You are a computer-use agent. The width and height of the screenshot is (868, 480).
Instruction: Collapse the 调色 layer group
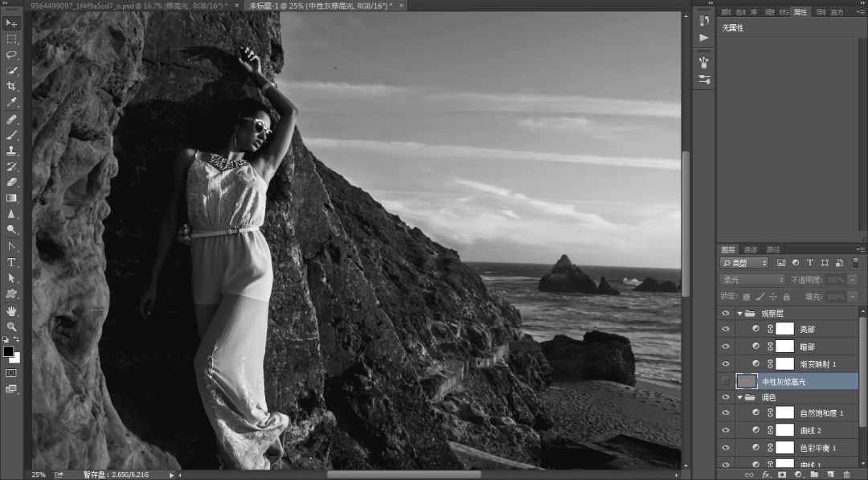740,397
